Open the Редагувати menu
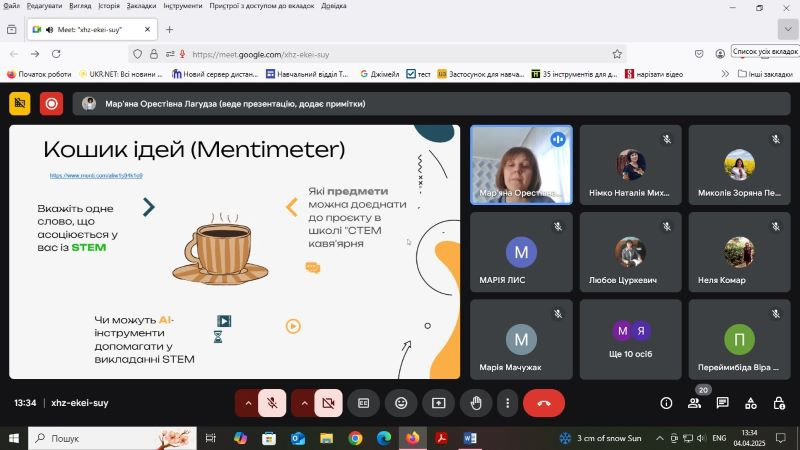800x450 pixels. coord(44,6)
